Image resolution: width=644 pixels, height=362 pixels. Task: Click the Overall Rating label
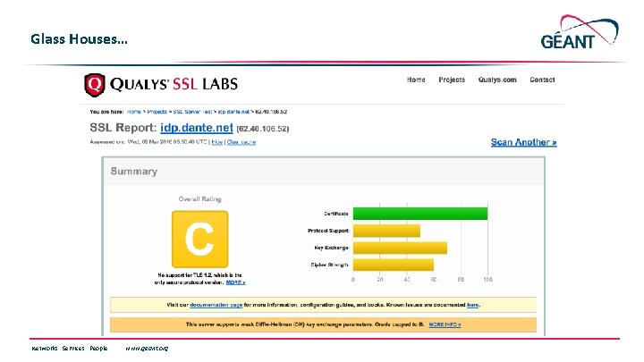point(199,199)
